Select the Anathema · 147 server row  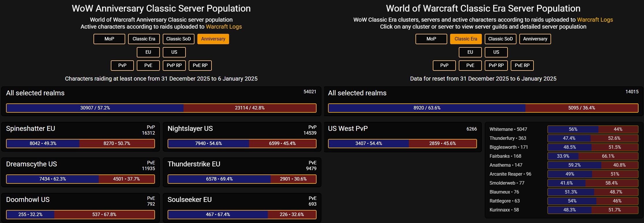(x=564, y=165)
